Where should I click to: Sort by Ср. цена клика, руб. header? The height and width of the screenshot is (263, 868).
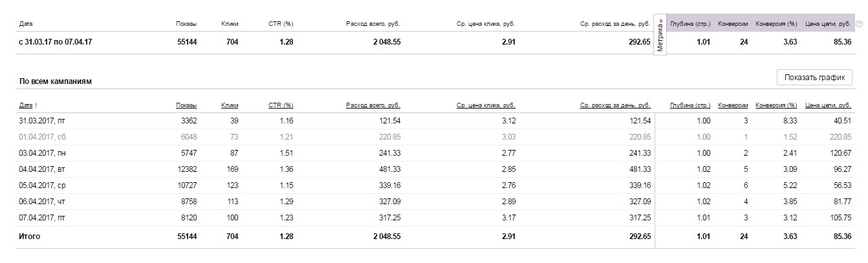point(486,105)
